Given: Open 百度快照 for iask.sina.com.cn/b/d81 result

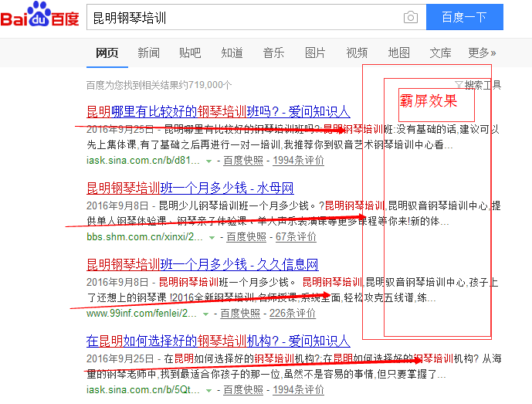Looking at the screenshot, I should (243, 160).
